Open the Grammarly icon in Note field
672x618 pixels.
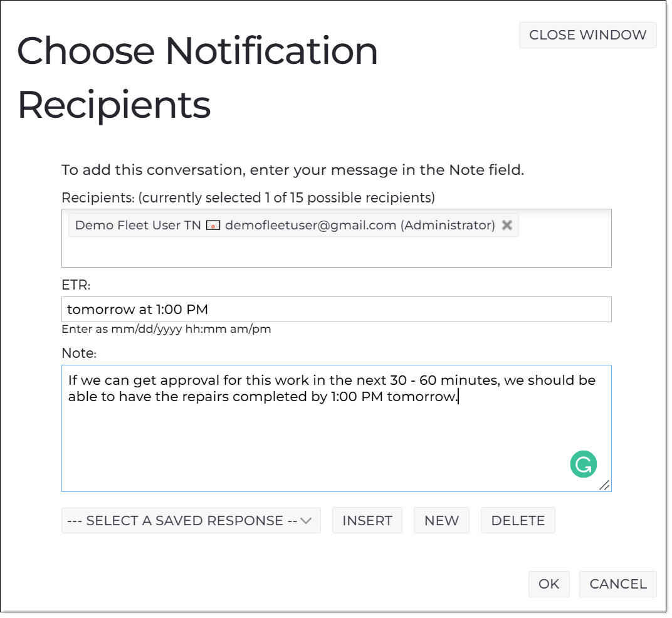583,464
